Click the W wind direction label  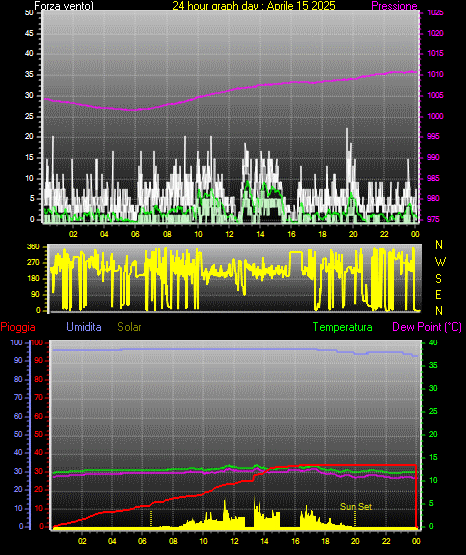point(440,262)
